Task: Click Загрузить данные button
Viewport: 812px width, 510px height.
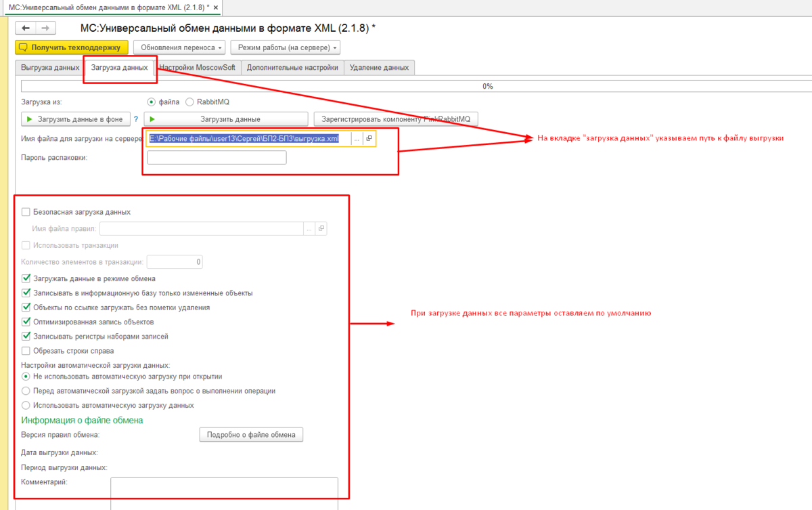Action: pos(226,119)
